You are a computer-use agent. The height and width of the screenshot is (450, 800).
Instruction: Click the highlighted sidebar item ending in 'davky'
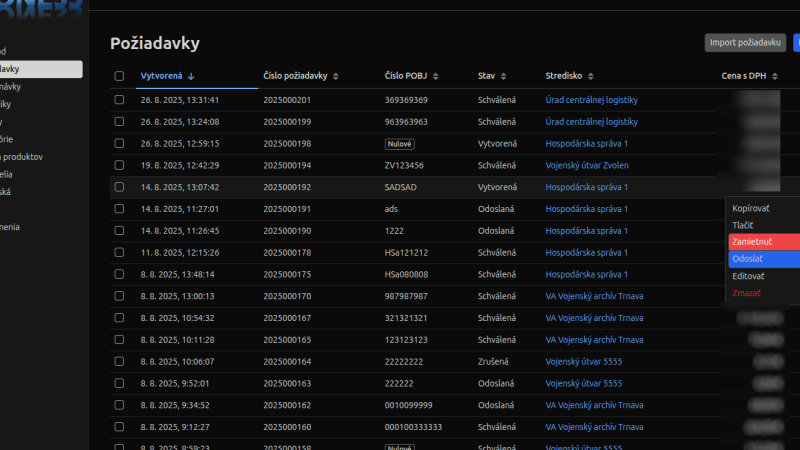41,69
